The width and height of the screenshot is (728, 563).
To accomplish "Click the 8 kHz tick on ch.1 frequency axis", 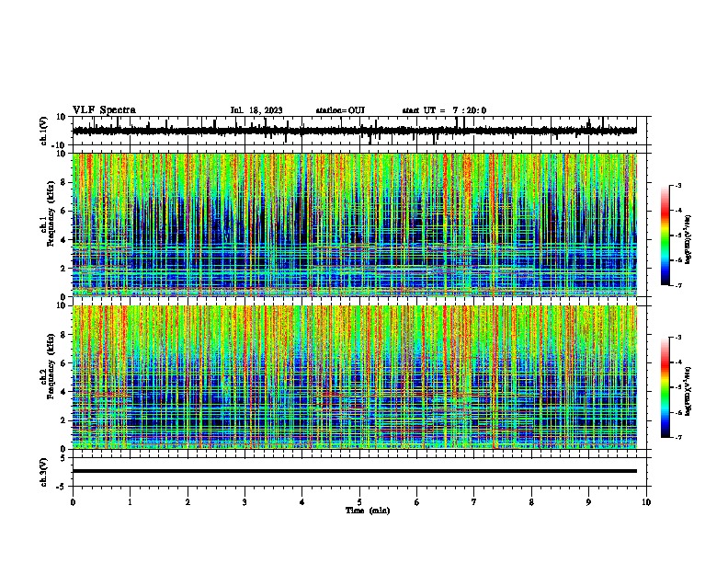I will pos(64,182).
